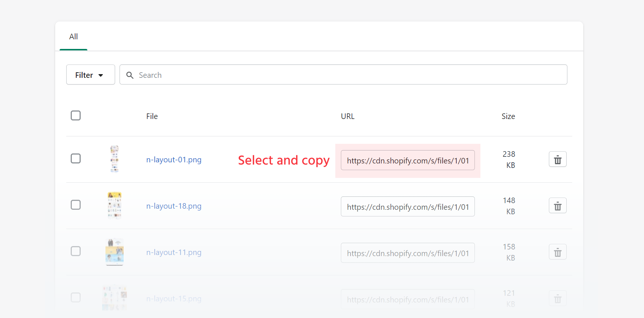
Task: Switch to the All tab
Action: pyautogui.click(x=73, y=37)
